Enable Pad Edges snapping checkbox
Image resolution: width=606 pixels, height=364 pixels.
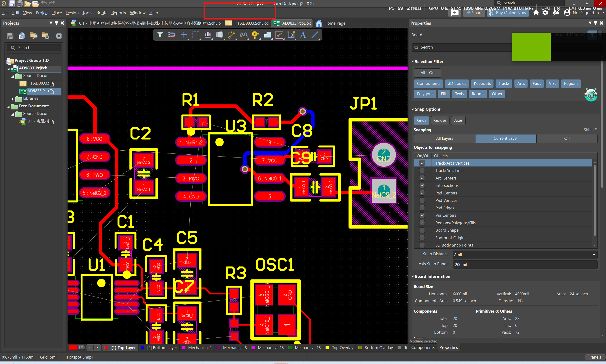click(x=422, y=208)
